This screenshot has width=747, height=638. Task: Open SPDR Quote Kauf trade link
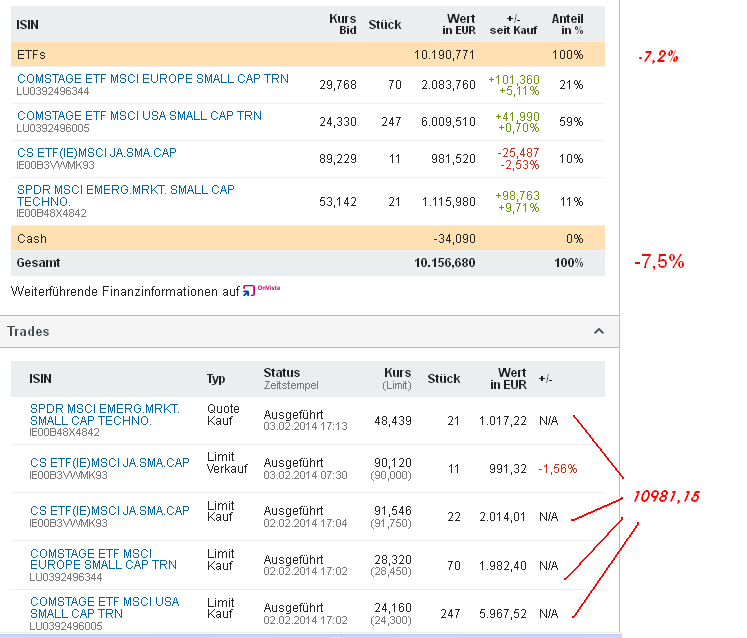pos(105,414)
